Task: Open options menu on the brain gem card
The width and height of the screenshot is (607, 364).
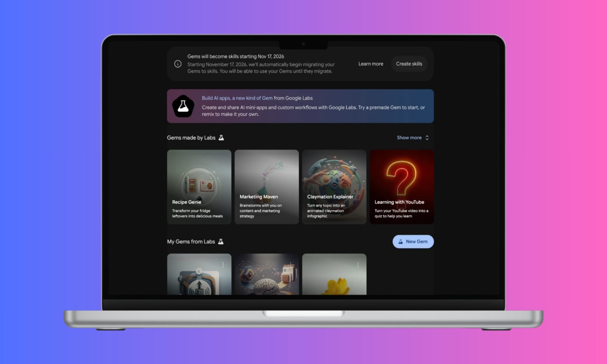Action: (290, 265)
